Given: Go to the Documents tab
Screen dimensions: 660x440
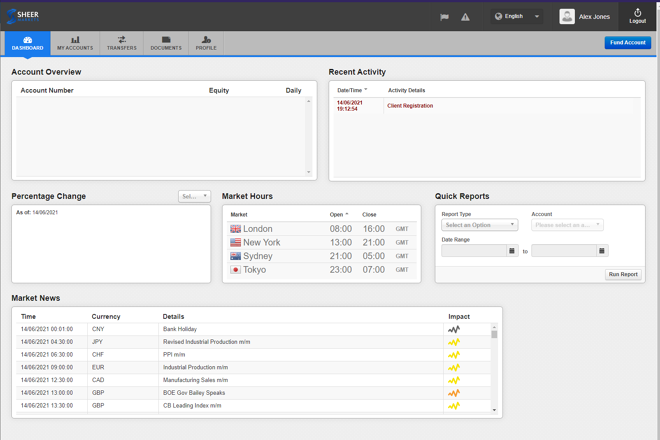Looking at the screenshot, I should (x=166, y=43).
